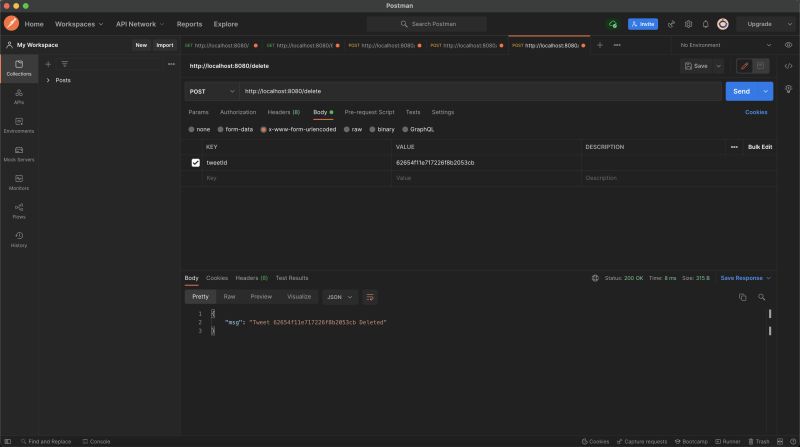Switch to the Pre-request Script tab
The width and height of the screenshot is (800, 447).
[369, 112]
